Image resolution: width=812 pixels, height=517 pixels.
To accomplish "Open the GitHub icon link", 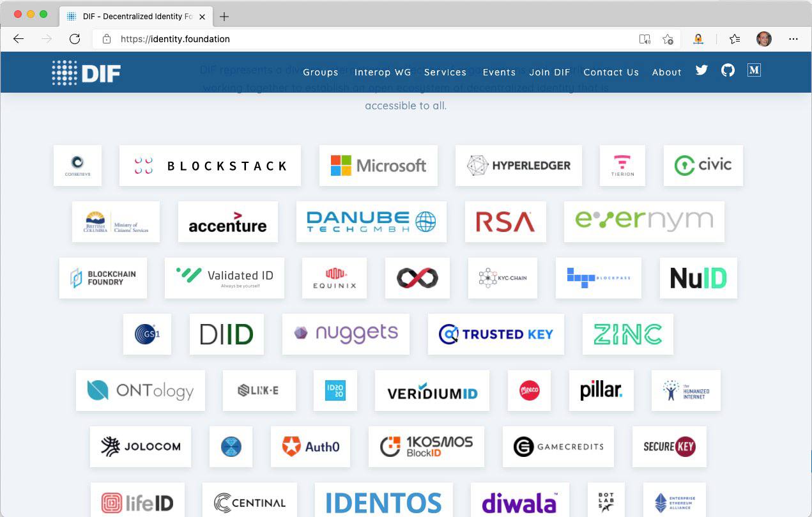I will click(728, 70).
